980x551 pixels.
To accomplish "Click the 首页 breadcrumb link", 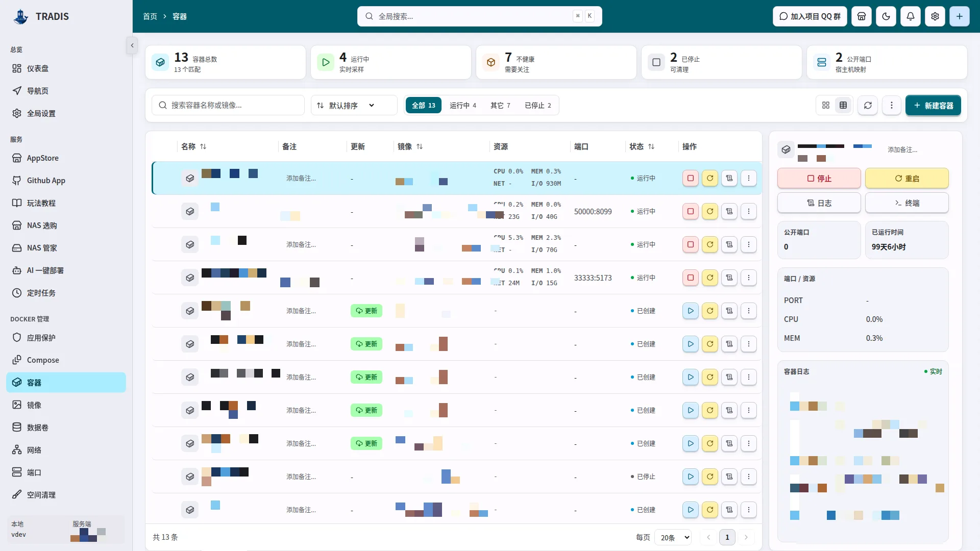I will tap(150, 16).
